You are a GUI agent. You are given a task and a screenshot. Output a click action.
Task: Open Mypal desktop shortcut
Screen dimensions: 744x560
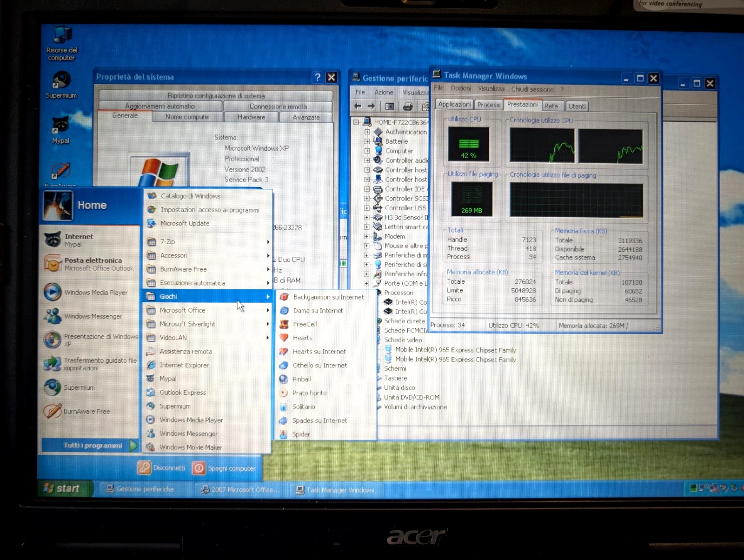pyautogui.click(x=61, y=130)
